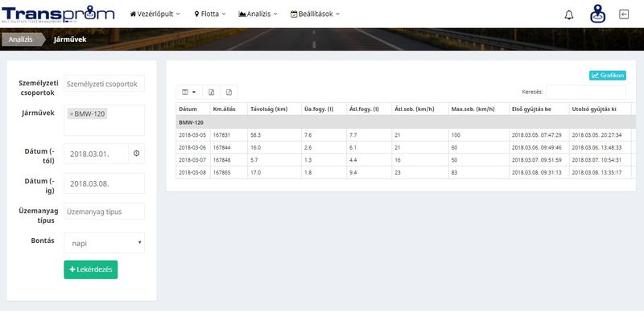
Task: Click the 167848 odometer cell
Action: click(x=229, y=160)
